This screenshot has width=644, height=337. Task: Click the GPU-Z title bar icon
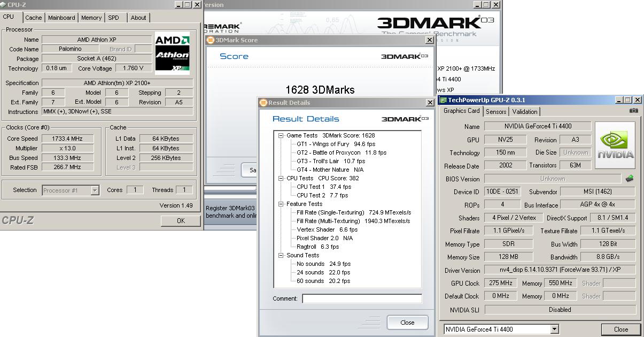click(443, 100)
